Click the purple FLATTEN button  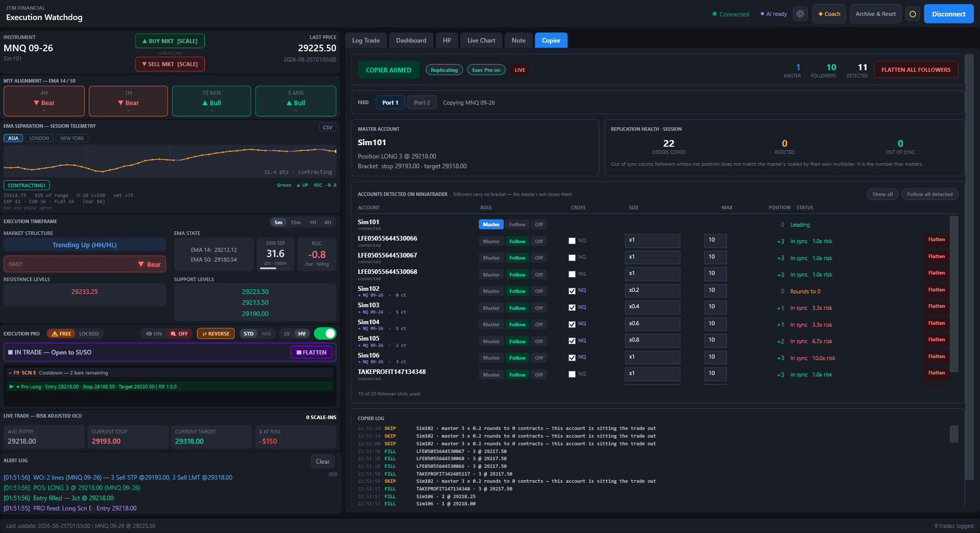[311, 352]
